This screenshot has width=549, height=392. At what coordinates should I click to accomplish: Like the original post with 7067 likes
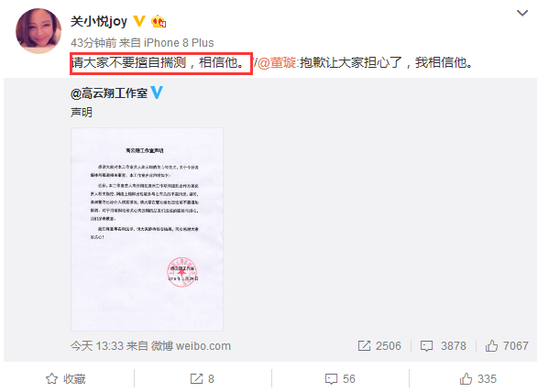click(507, 346)
